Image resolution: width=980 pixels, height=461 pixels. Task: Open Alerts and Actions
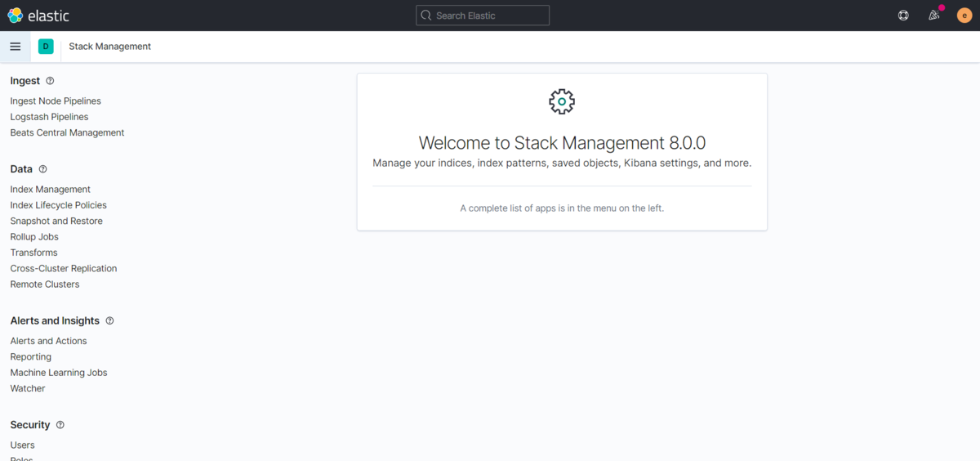(x=48, y=341)
